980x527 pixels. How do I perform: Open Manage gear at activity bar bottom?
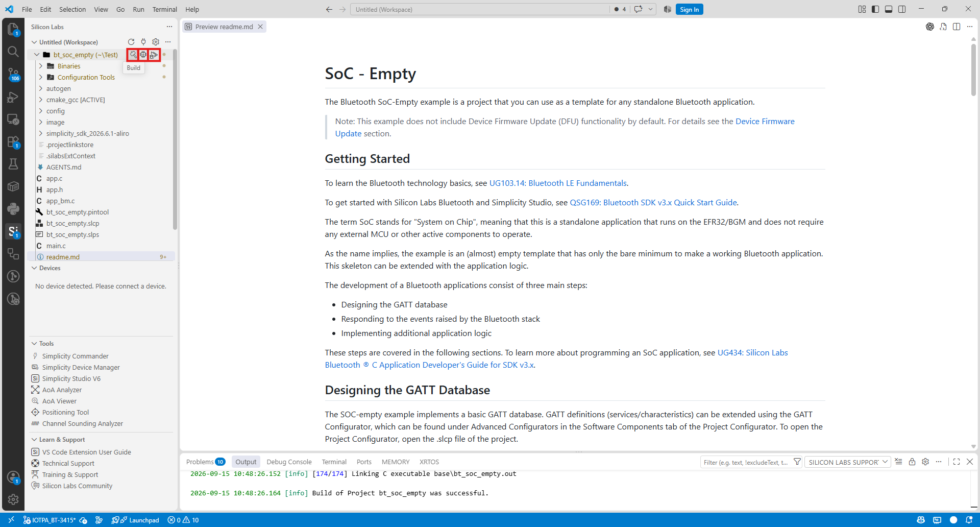click(13, 499)
